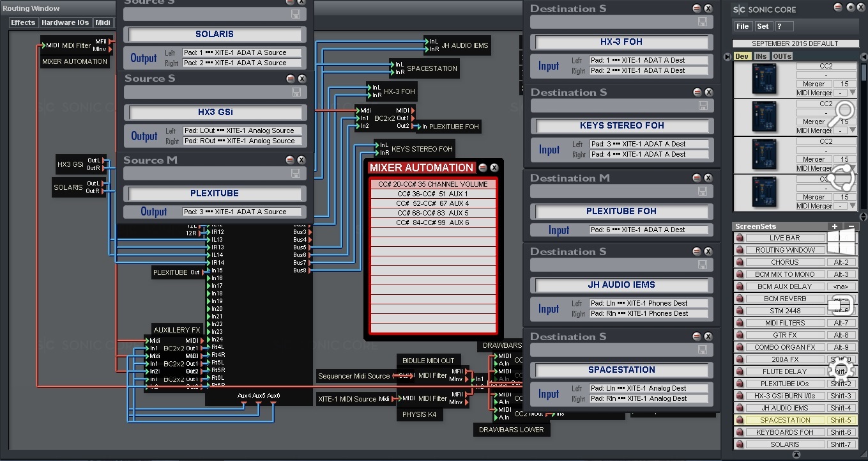Click the lock icon beside BCM MIX TO MONO
This screenshot has height=461, width=868.
click(x=740, y=274)
